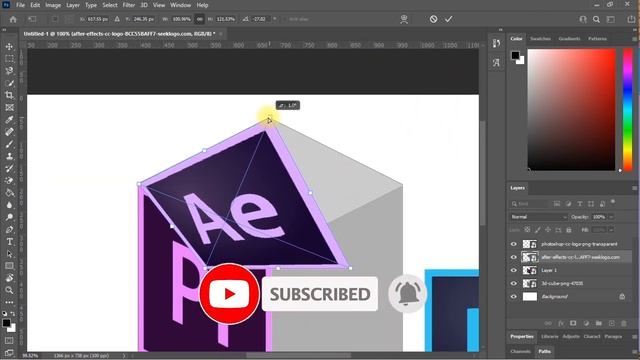
Task: Switch to the Libraries tab
Action: pos(549,336)
